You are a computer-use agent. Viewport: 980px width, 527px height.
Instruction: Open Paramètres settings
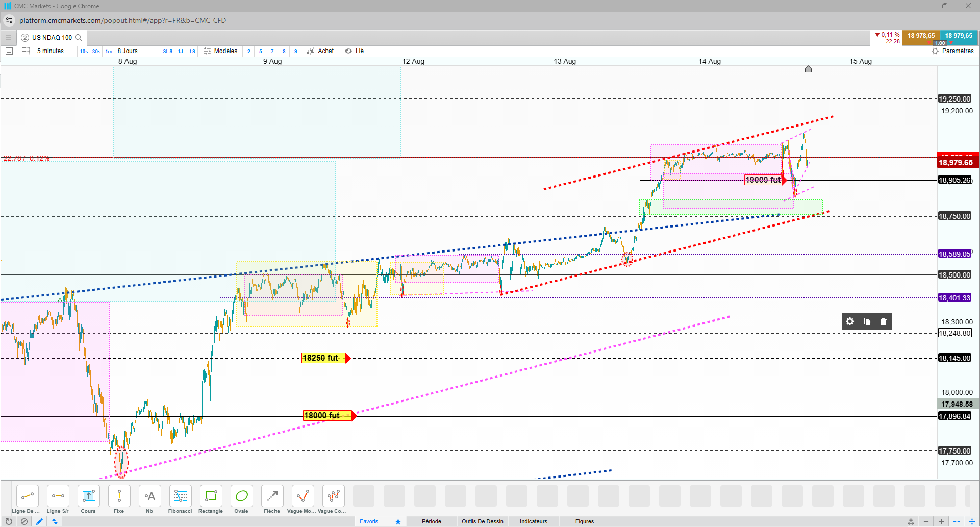[952, 51]
